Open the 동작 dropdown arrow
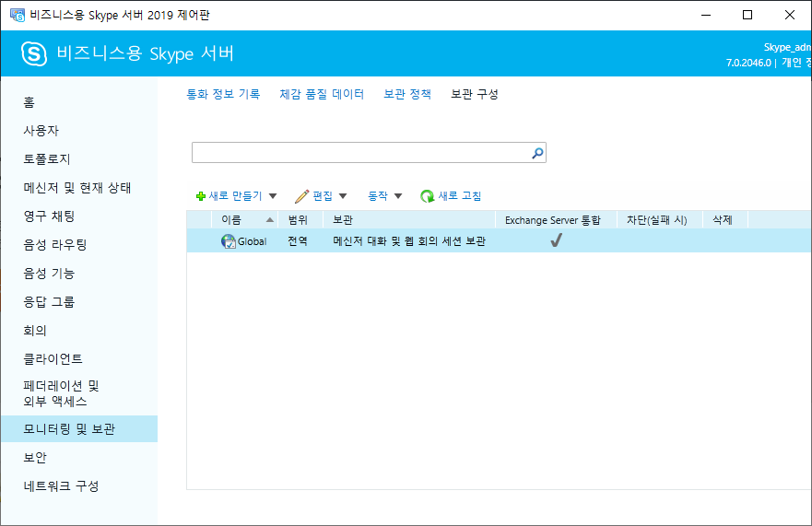The image size is (812, 526). click(398, 196)
